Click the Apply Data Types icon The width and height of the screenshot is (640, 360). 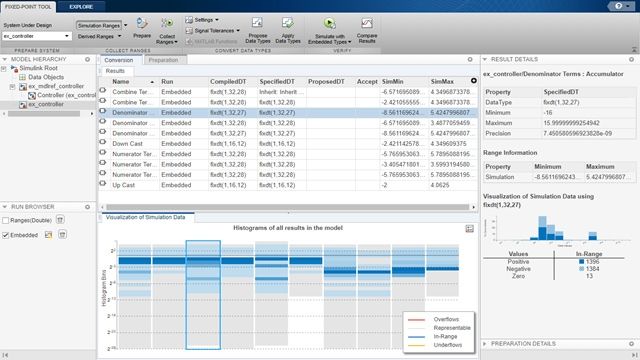(x=288, y=24)
